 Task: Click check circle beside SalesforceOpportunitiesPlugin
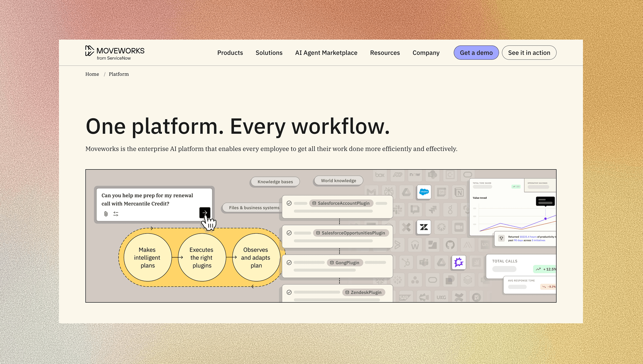289,233
